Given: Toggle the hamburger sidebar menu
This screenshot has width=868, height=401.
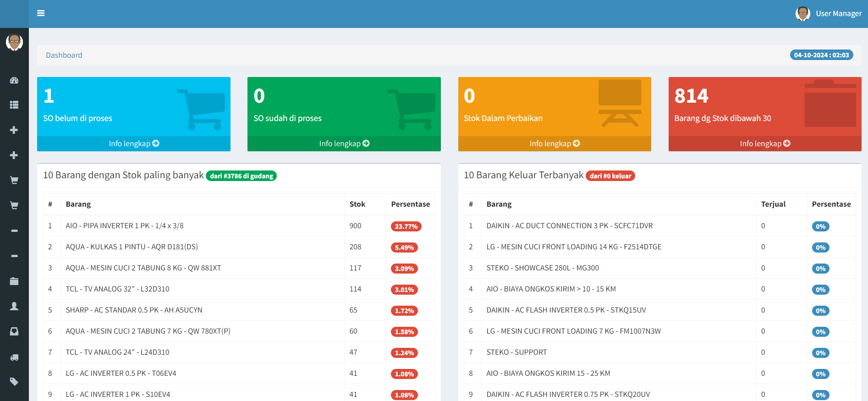Looking at the screenshot, I should pyautogui.click(x=41, y=13).
